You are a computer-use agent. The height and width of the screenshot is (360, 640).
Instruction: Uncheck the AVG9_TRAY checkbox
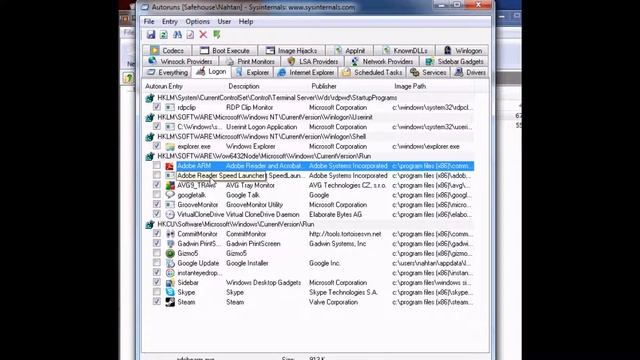click(x=157, y=185)
